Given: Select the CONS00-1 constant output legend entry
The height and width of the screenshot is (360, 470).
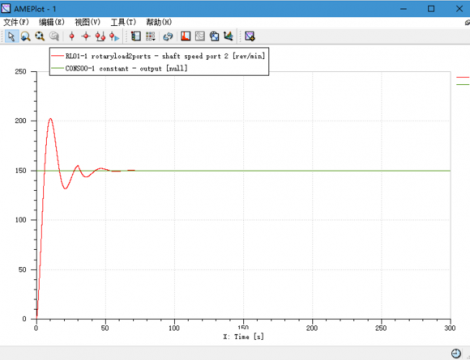Looking at the screenshot, I should [x=119, y=68].
